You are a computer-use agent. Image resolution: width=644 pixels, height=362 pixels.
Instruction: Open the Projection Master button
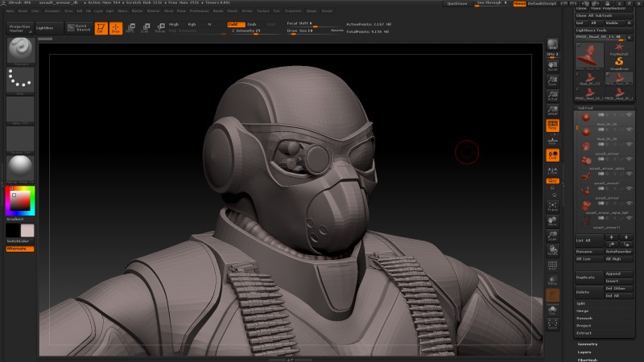coord(19,28)
